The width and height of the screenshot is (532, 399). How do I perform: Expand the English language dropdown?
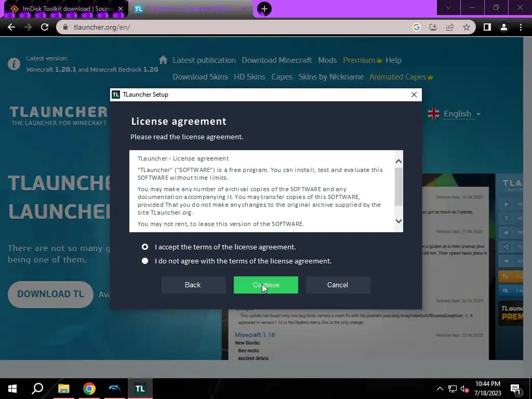pos(454,114)
